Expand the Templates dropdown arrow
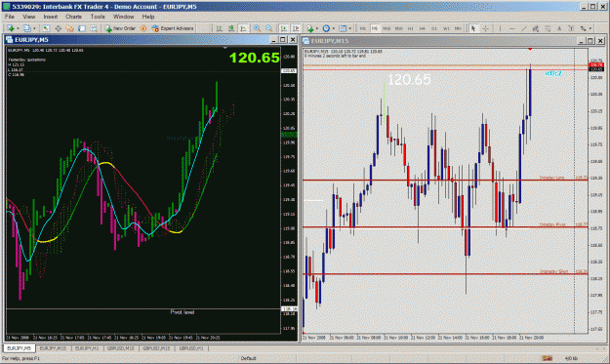 [349, 28]
